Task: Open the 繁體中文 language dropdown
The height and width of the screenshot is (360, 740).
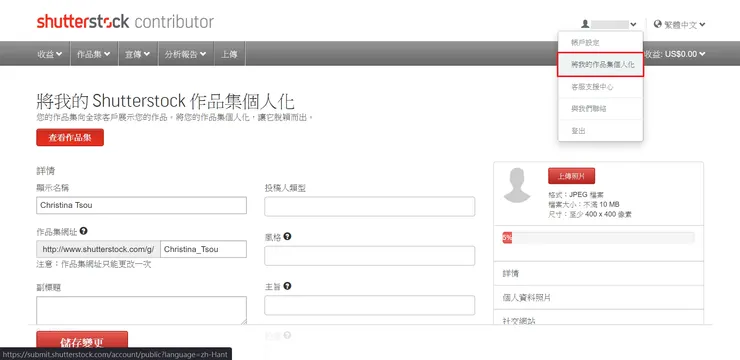Action: tap(684, 25)
